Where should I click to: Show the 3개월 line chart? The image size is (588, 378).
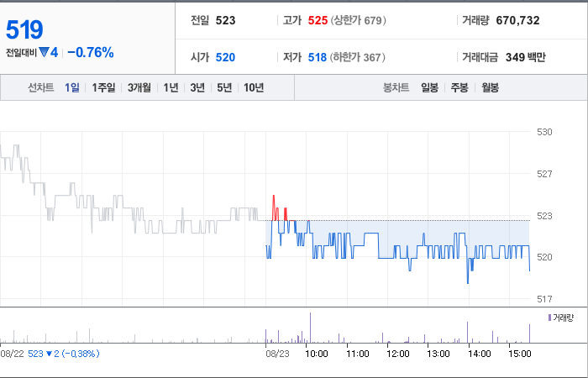coord(139,87)
